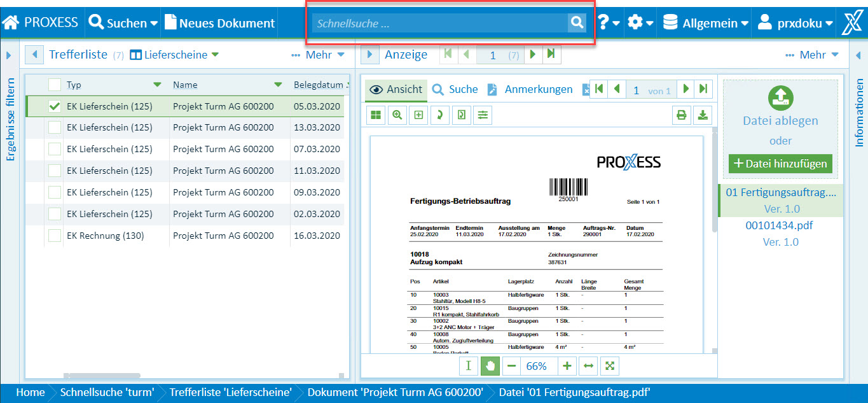Check the row dated 13.03.2020
Screen dimensions: 868x403
point(55,128)
